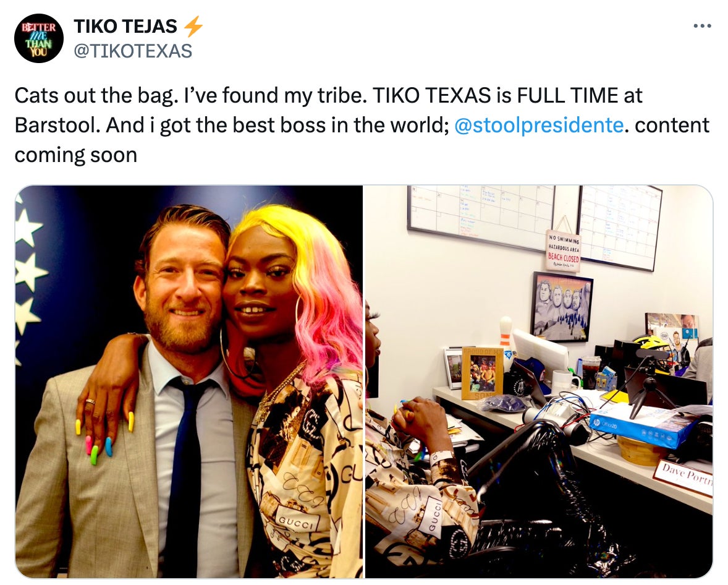728x585 pixels.
Task: Open the @TIKOTEXAS handle
Action: (133, 51)
